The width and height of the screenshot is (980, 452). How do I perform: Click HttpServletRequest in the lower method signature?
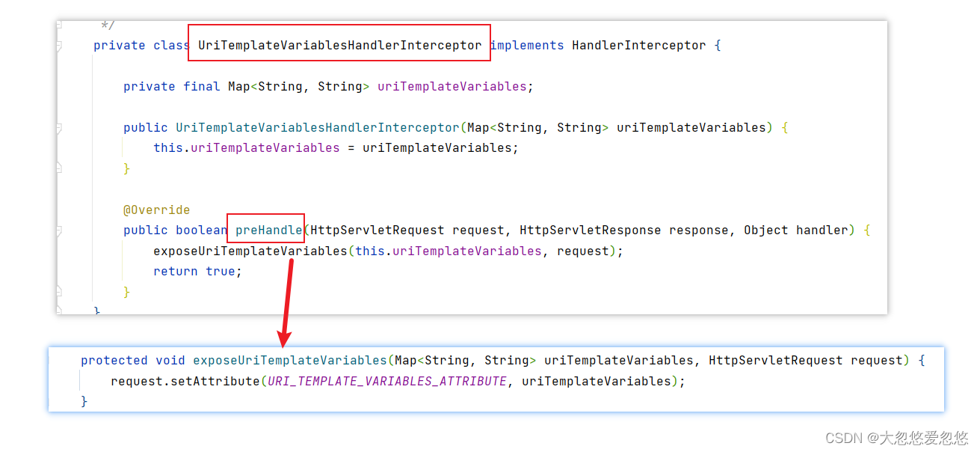(x=776, y=361)
